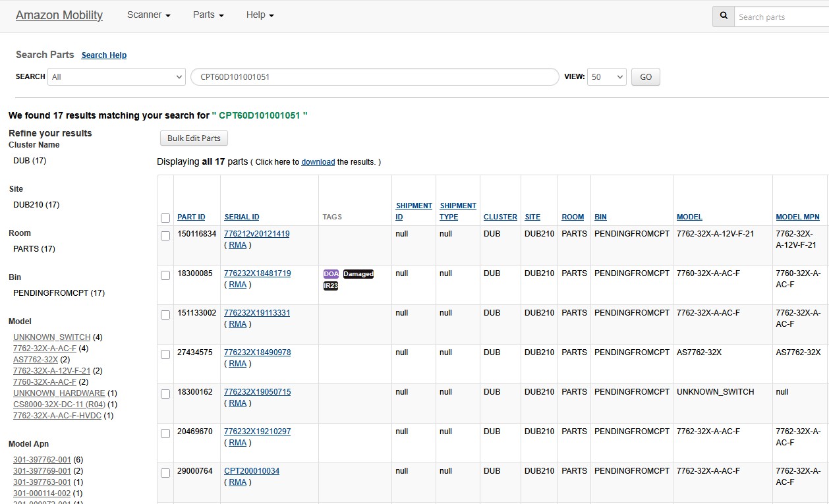Click the magnifier search icon near top right
Image resolution: width=829 pixels, height=504 pixels.
coord(722,16)
